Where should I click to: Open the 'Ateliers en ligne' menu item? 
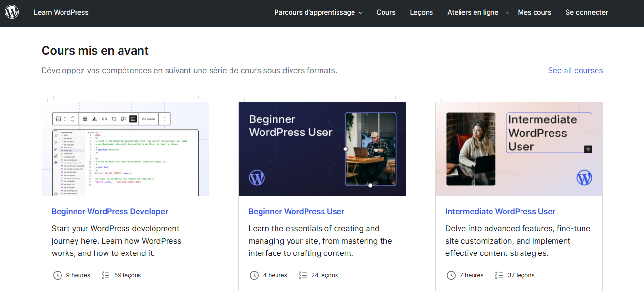pos(473,12)
